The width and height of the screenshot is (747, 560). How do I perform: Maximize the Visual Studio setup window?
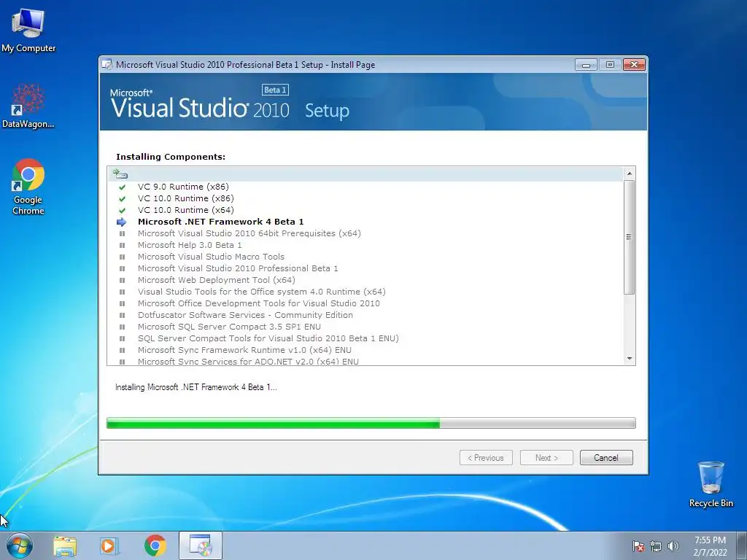[x=610, y=64]
